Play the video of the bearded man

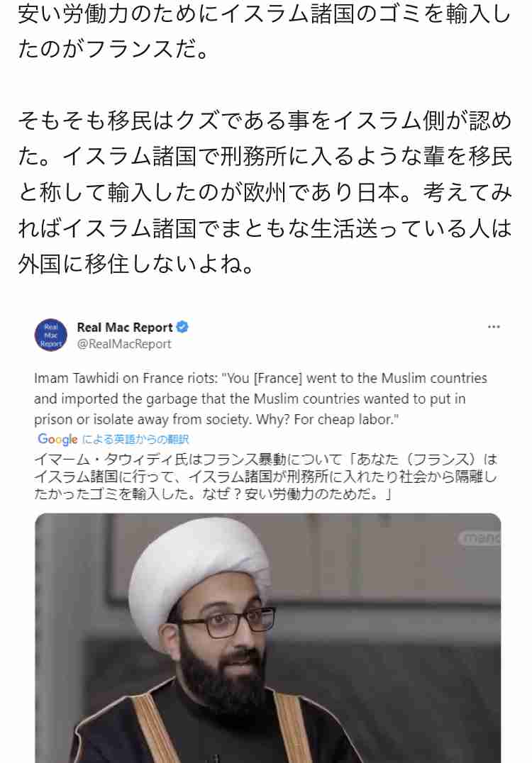pyautogui.click(x=267, y=638)
